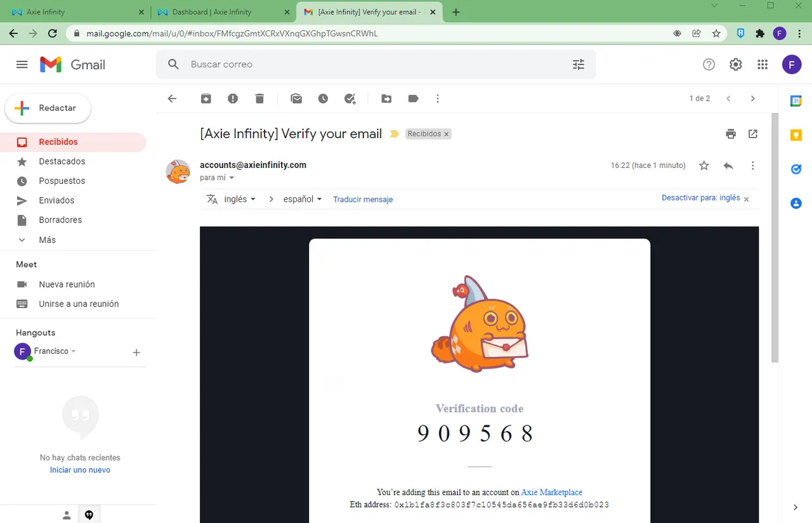Open the source language inglés dropdown
The width and height of the screenshot is (812, 523).
coord(240,199)
